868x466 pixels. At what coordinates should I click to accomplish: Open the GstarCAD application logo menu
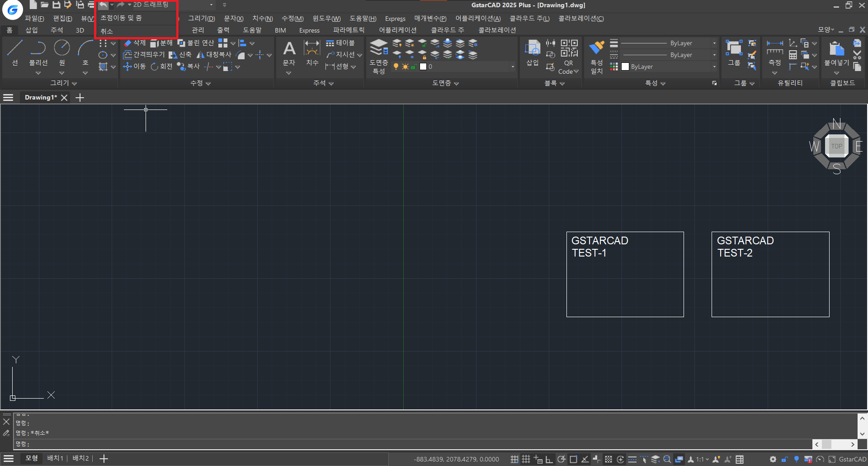pyautogui.click(x=12, y=10)
